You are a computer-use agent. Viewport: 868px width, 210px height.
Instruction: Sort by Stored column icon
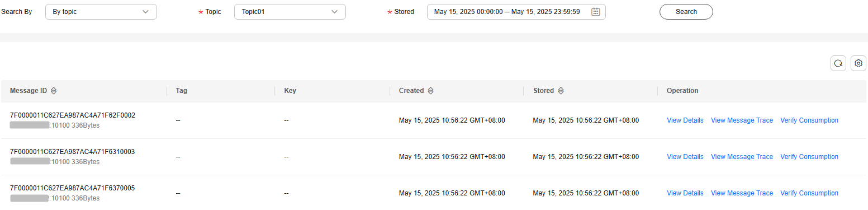tap(561, 91)
